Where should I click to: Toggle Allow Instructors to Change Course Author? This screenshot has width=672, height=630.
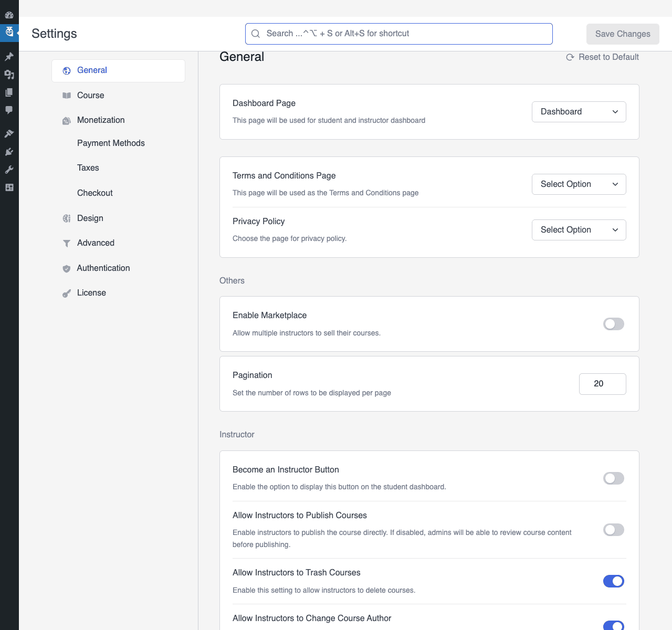point(614,625)
